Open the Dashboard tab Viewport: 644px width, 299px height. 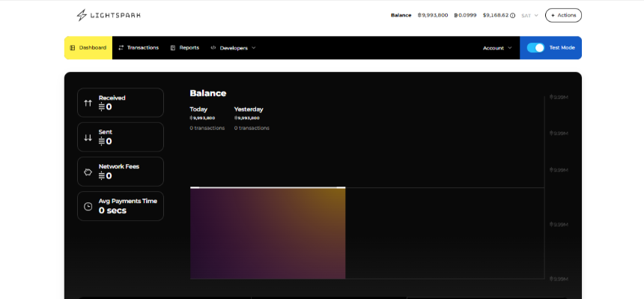pyautogui.click(x=88, y=48)
